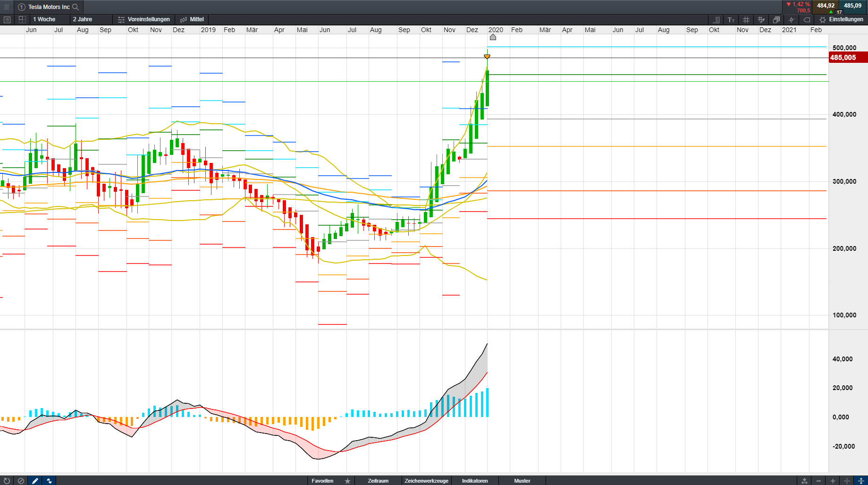This screenshot has width=868, height=485.
Task: Click the 1,42 % change display
Action: pyautogui.click(x=798, y=4)
